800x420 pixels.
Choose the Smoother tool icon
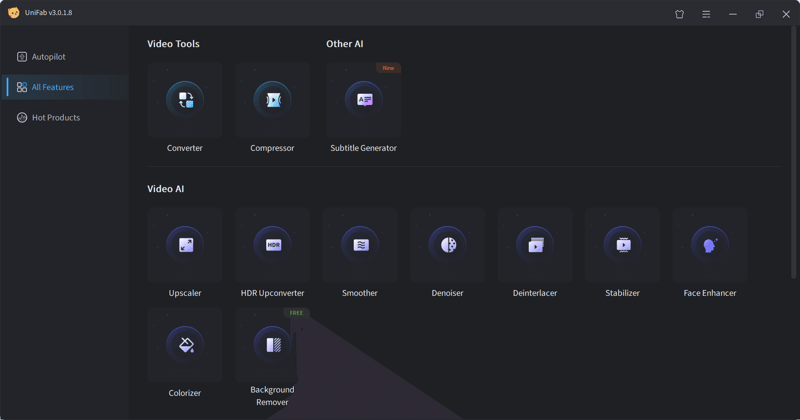360,245
